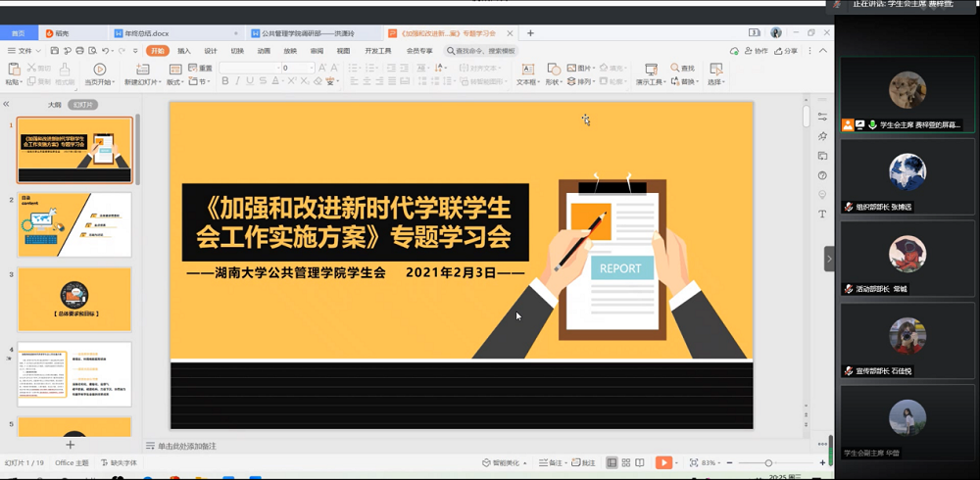This screenshot has height=480, width=980.
Task: Toggle Bold text formatting
Action: [225, 82]
